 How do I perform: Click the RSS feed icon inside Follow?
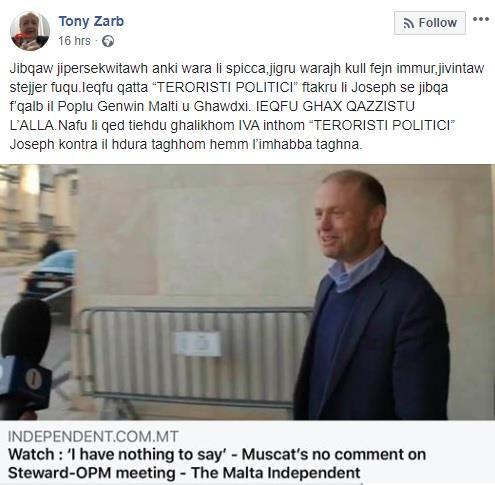pos(408,23)
